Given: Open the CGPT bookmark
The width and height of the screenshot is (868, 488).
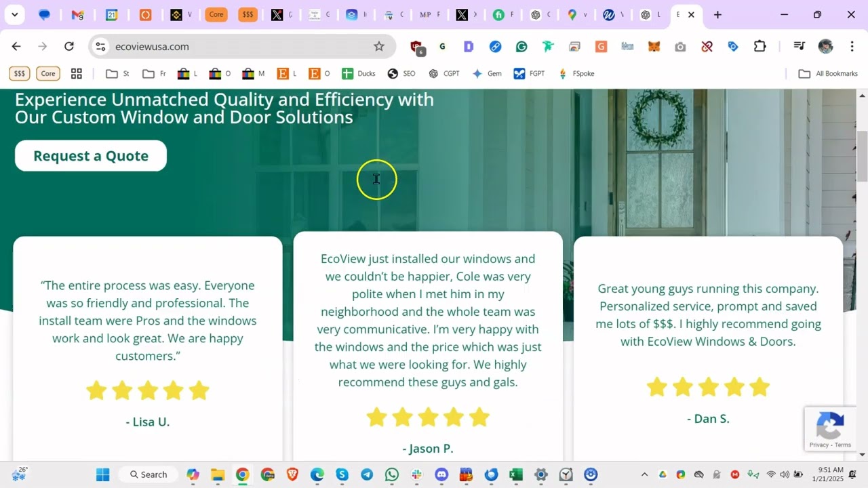Looking at the screenshot, I should click(444, 73).
